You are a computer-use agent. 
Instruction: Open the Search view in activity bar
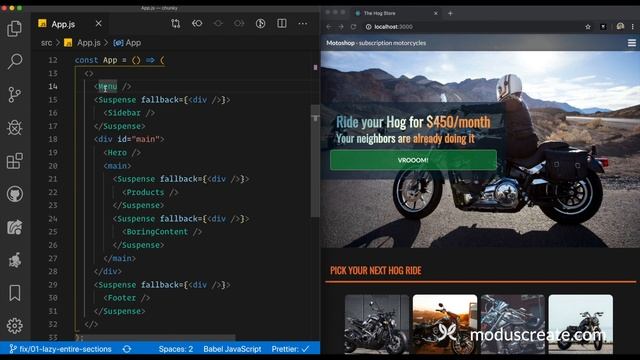point(15,61)
